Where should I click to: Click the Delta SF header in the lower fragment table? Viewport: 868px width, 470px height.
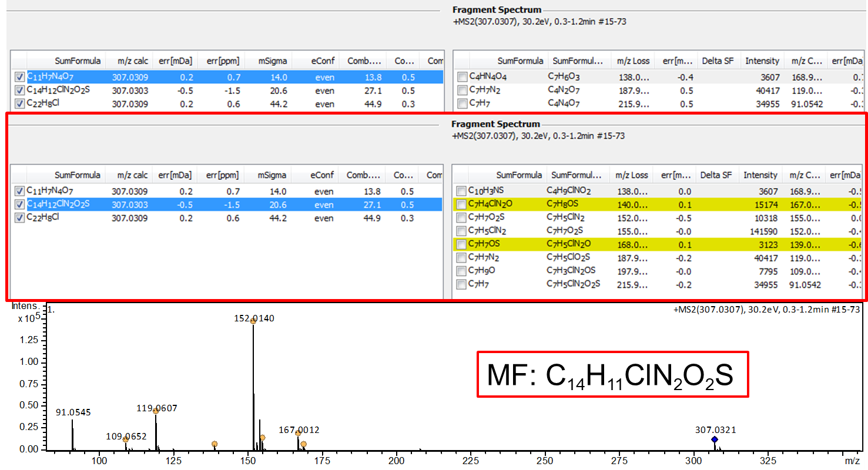click(x=717, y=175)
